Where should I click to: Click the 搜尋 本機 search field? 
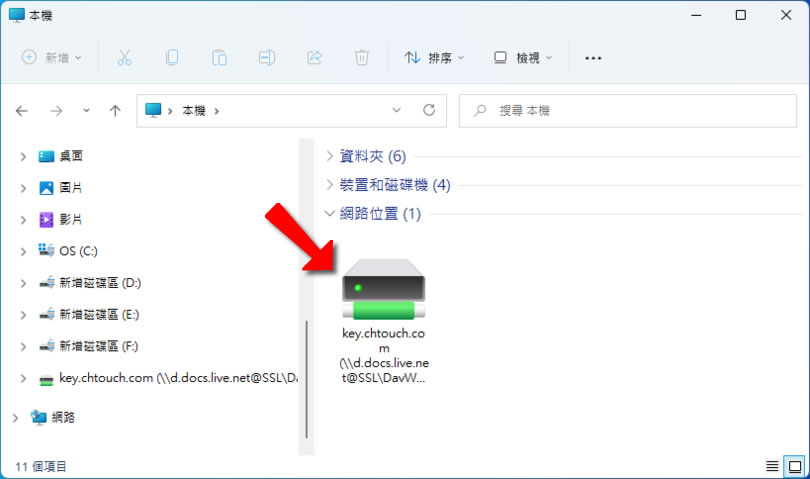pyautogui.click(x=628, y=111)
